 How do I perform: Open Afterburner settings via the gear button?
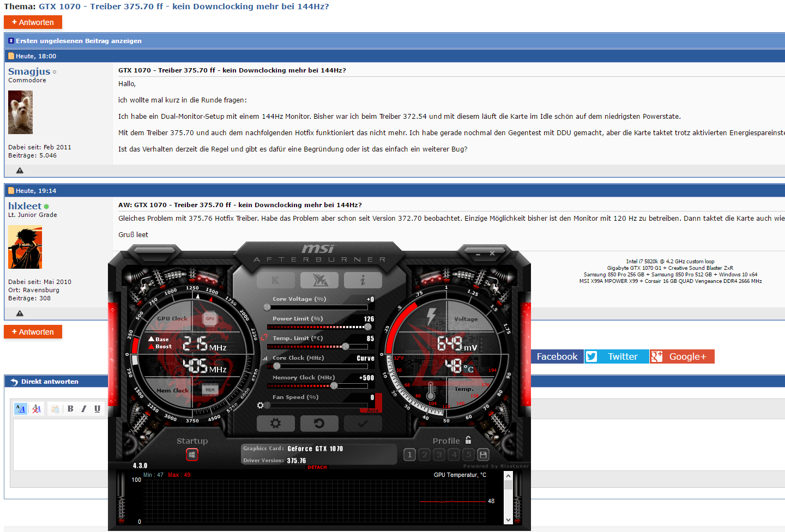[x=275, y=424]
